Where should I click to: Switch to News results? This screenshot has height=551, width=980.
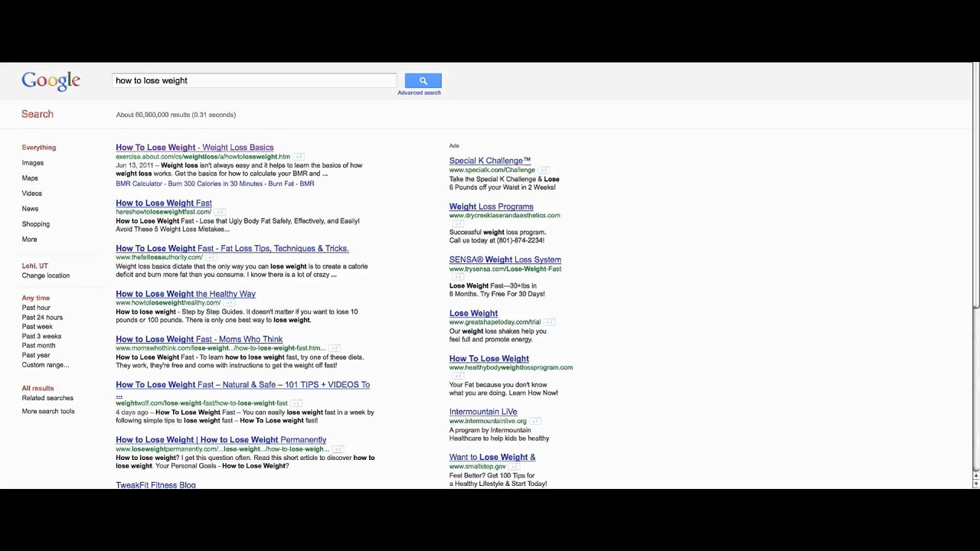pyautogui.click(x=30, y=208)
